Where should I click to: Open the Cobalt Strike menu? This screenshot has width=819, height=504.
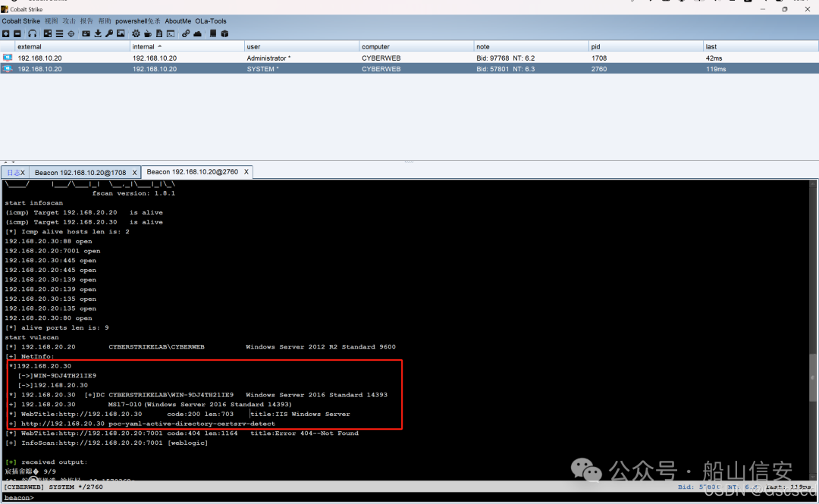coord(21,21)
